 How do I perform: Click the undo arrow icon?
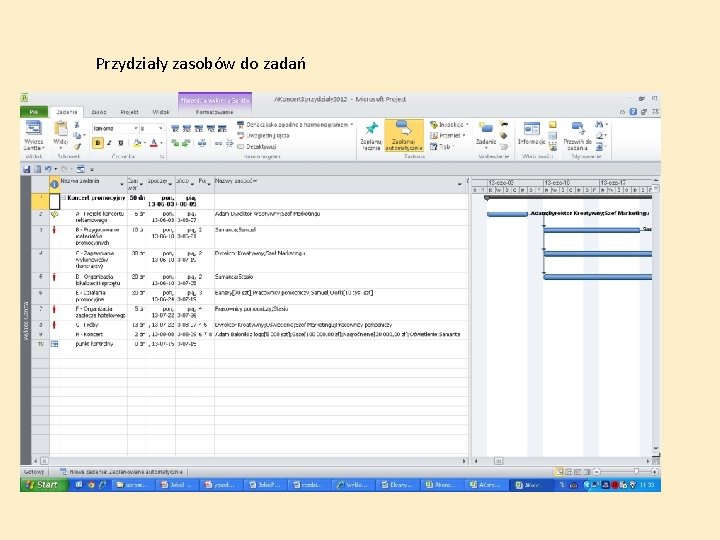pyautogui.click(x=48, y=169)
